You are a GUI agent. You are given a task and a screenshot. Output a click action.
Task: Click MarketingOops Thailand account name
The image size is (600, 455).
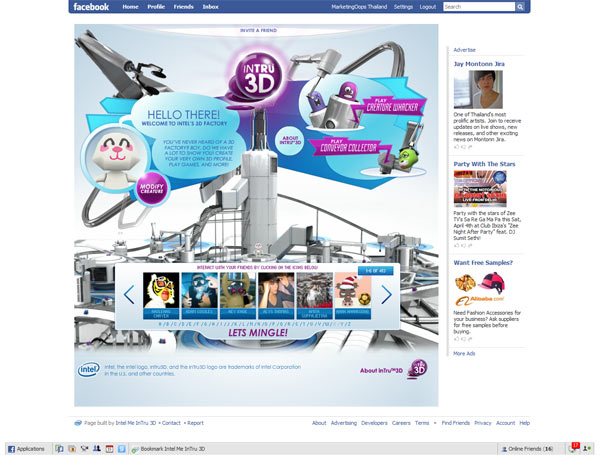point(359,7)
